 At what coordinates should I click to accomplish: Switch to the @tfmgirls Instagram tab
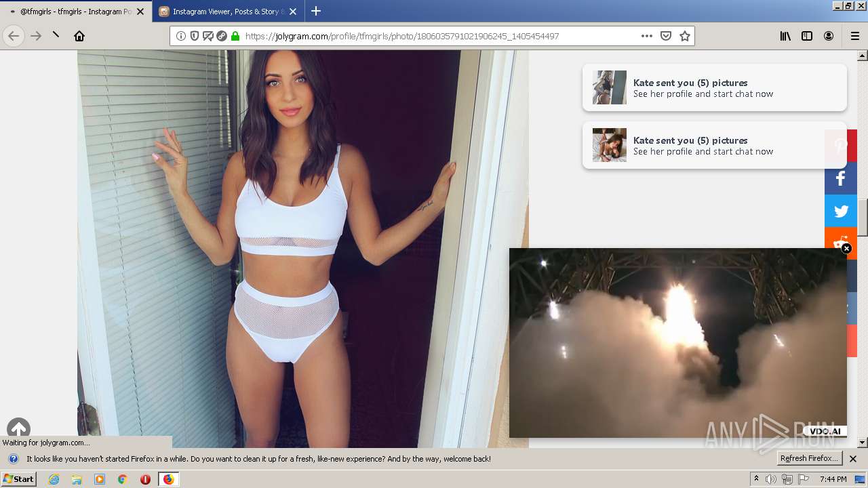76,12
